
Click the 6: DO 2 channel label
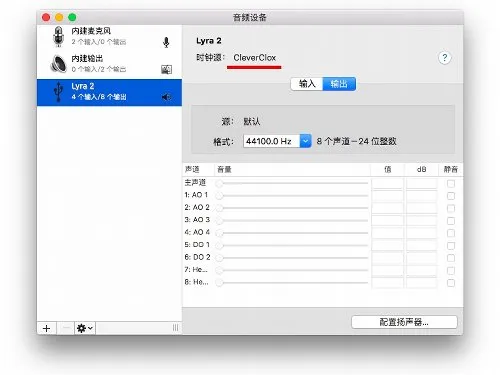(197, 257)
